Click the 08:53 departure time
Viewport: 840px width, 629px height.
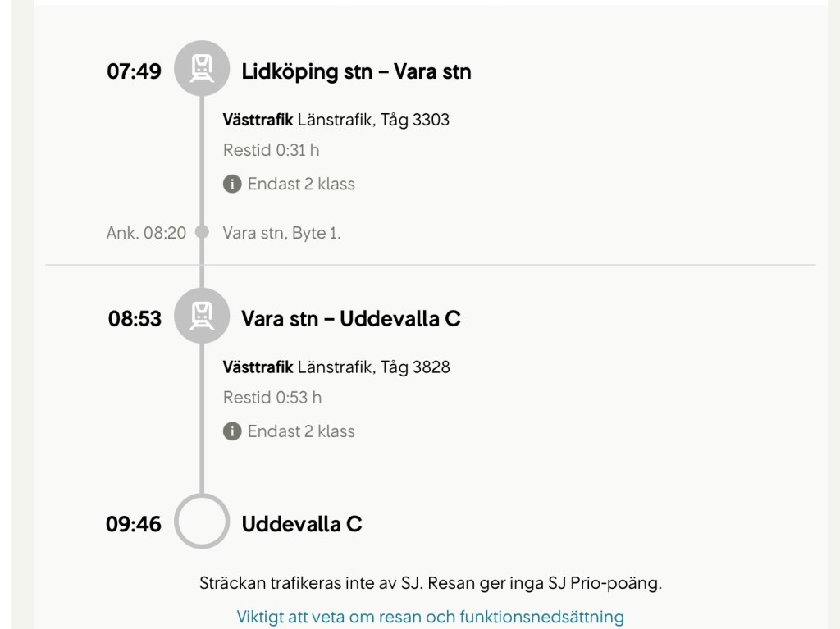(x=135, y=318)
